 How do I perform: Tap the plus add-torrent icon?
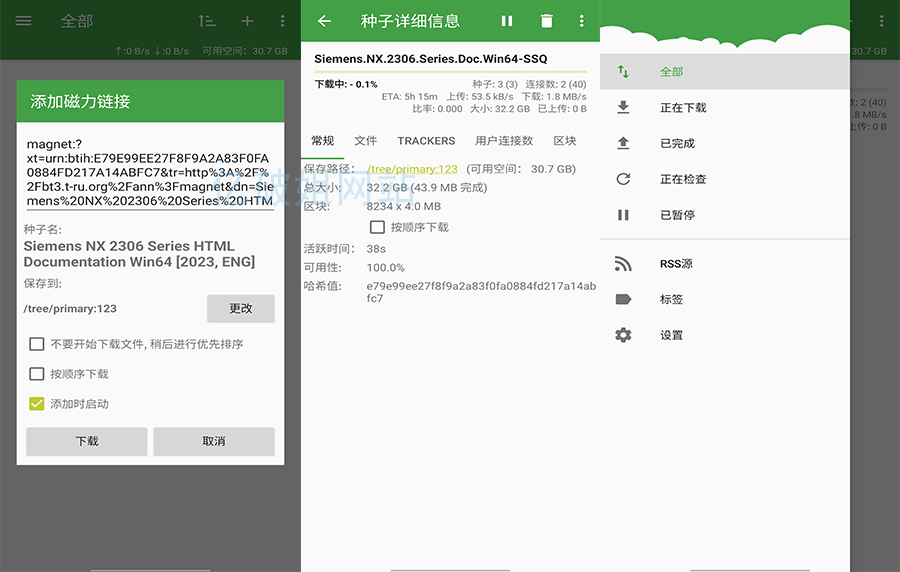coord(247,21)
